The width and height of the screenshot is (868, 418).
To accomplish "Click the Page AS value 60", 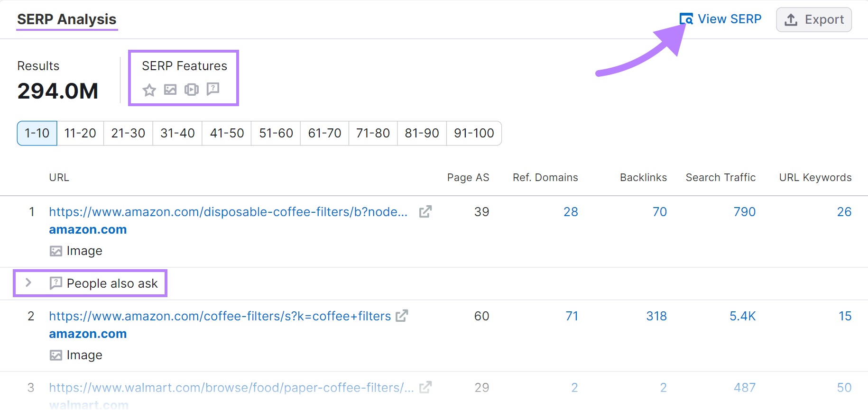I will 481,316.
